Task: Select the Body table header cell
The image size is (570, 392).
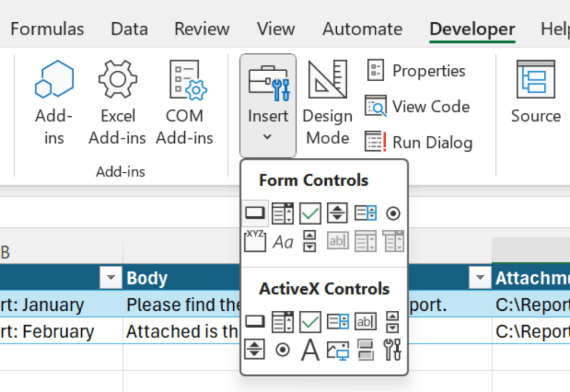Action: point(182,277)
